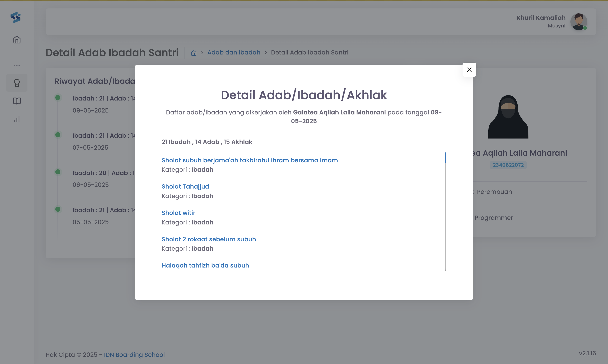Image resolution: width=608 pixels, height=364 pixels.
Task: Open the Home dashboard from the sidebar
Action: [x=17, y=39]
